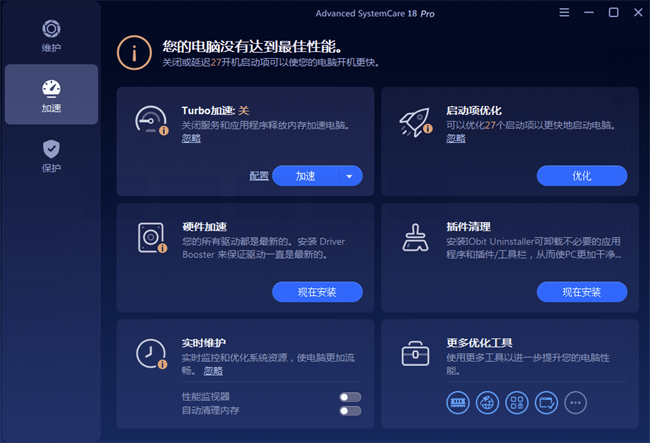The height and width of the screenshot is (443, 650).
Task: Click 现在安装 under 硬件加速
Action: pos(316,292)
